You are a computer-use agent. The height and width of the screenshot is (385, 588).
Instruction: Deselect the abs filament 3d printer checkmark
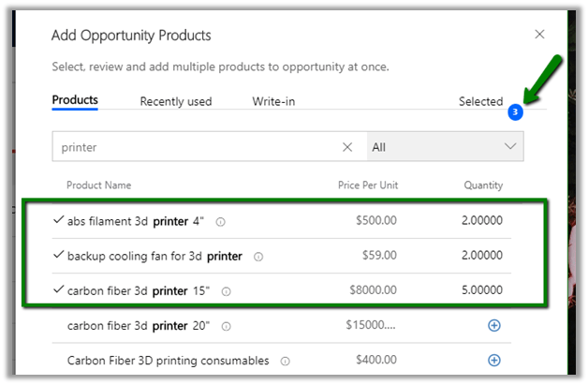coord(59,220)
